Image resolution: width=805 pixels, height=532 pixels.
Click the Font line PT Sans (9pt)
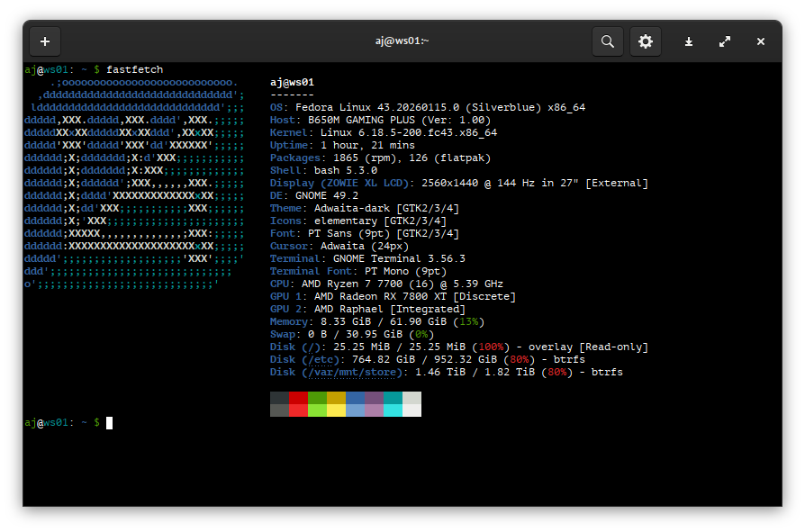(365, 233)
